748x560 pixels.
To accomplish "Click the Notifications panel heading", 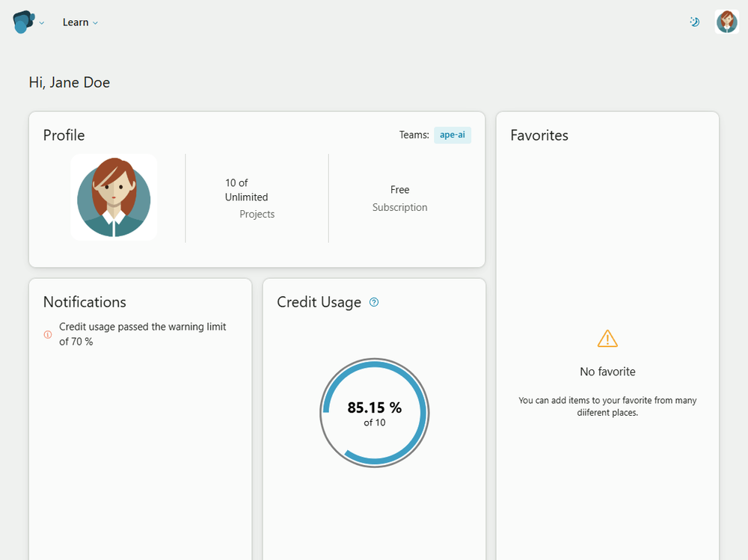I will 85,302.
